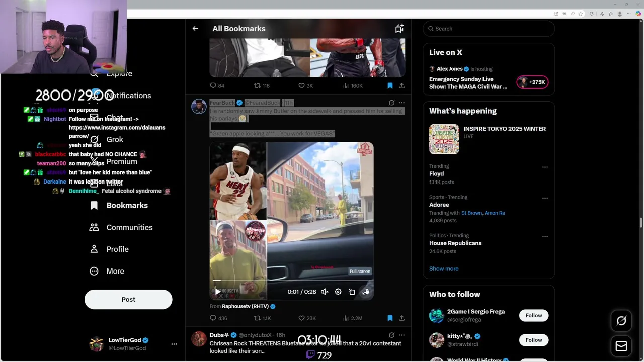Open browser settings and more menu
Viewport: 644px width, 362px height.
[629, 14]
